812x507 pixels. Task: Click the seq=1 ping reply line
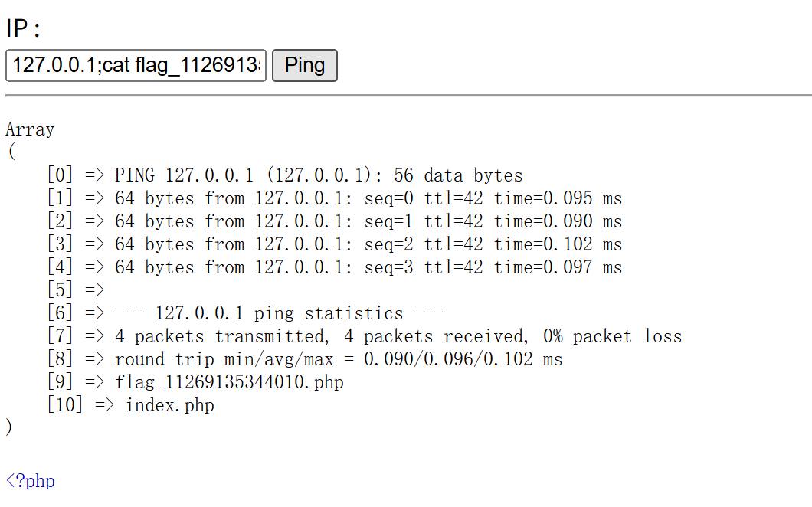point(368,221)
